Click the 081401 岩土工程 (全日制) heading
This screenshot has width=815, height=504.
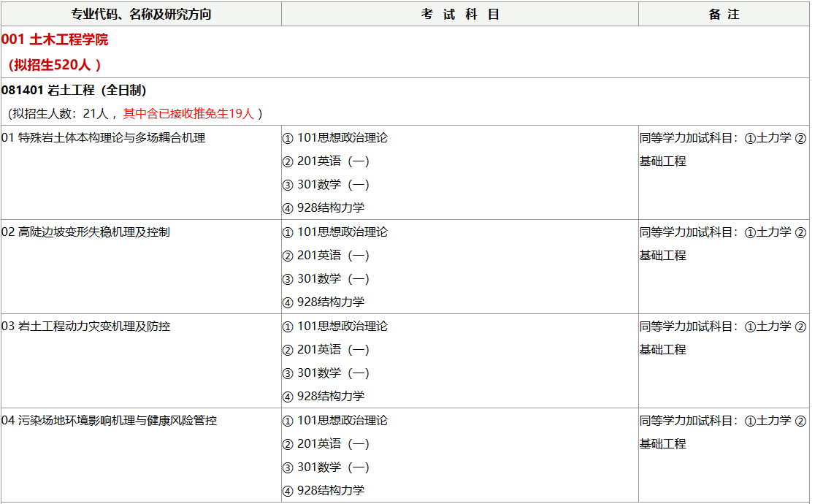click(74, 90)
